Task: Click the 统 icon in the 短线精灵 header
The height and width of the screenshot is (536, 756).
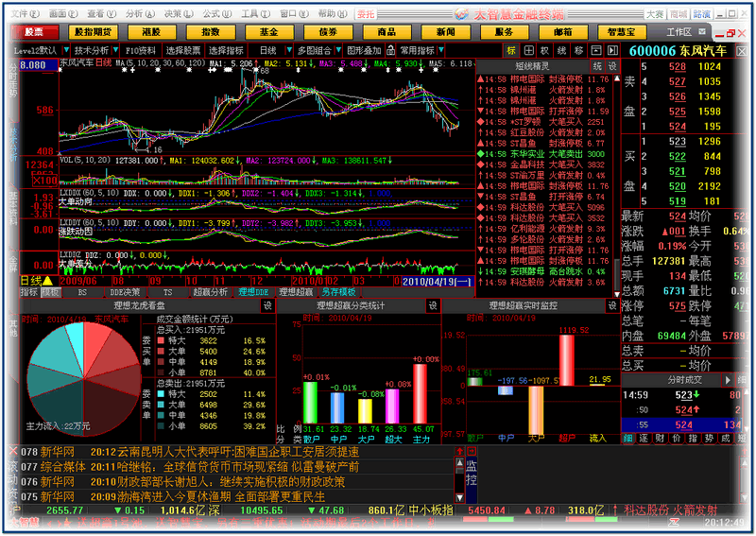Action: click(597, 66)
